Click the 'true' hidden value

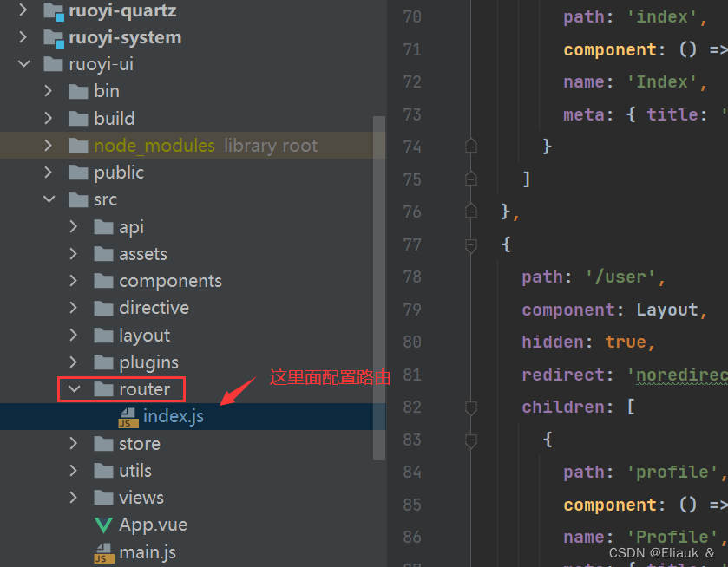pyautogui.click(x=626, y=342)
